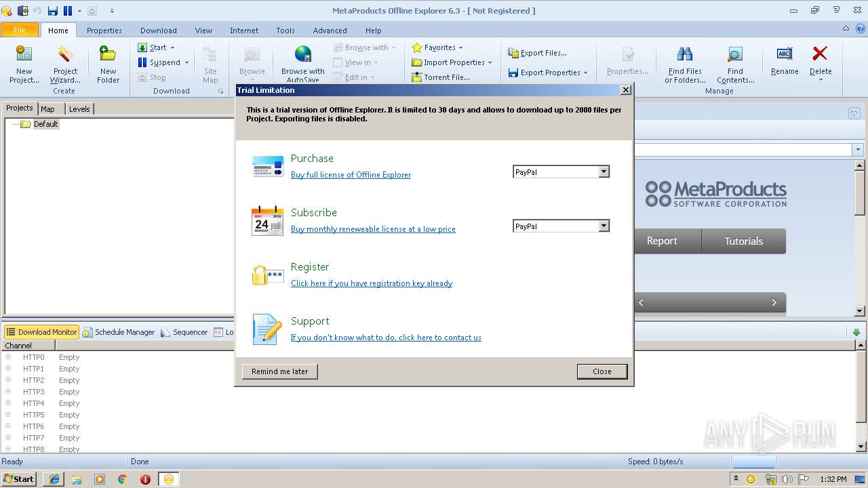Click the Subscribe calendar icon
Image resolution: width=868 pixels, height=488 pixels.
coord(268,220)
